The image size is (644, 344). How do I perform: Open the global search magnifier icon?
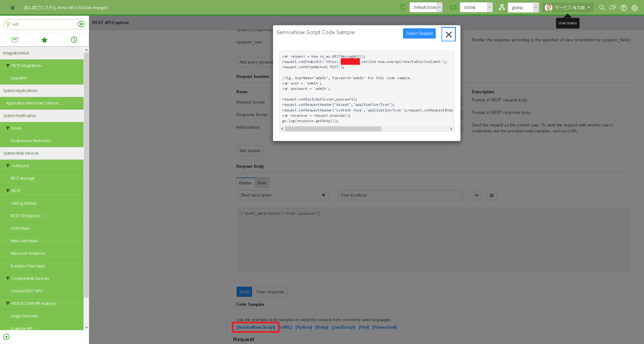click(x=602, y=8)
